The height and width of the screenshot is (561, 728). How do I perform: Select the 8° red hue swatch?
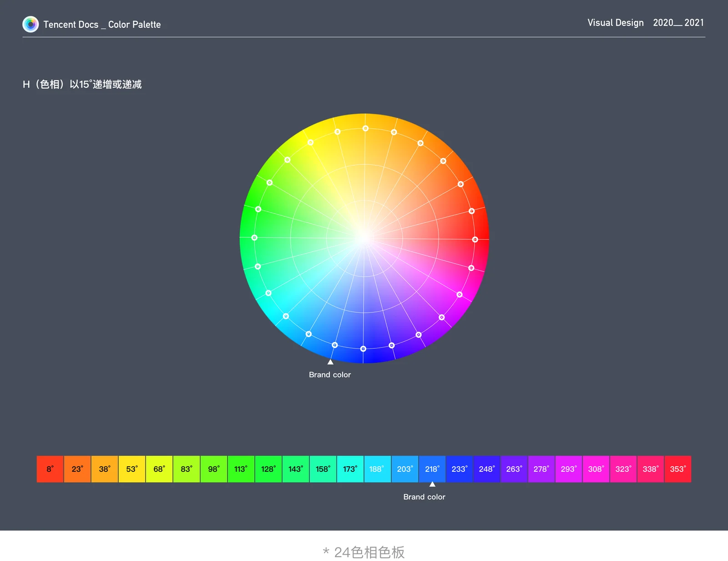[x=50, y=469]
